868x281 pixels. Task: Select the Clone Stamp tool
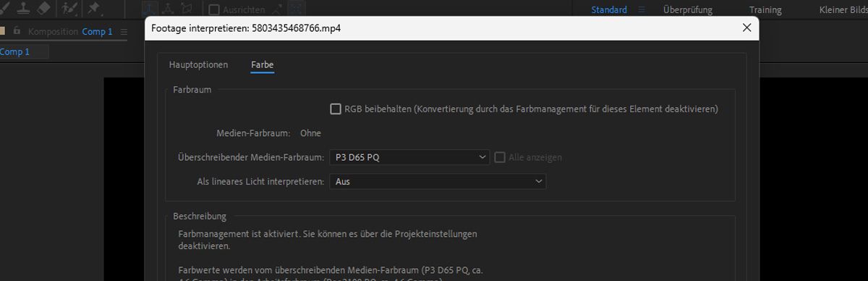(24, 8)
